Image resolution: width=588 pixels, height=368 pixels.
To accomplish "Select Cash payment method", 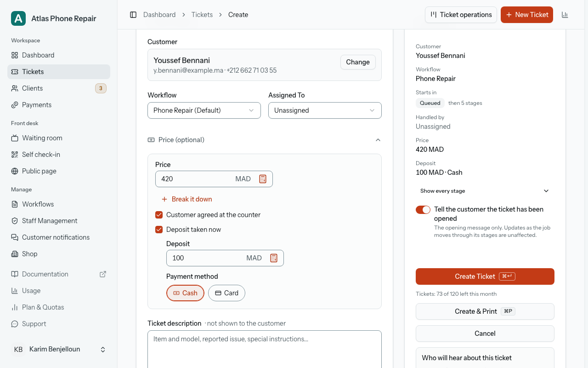I will (185, 293).
